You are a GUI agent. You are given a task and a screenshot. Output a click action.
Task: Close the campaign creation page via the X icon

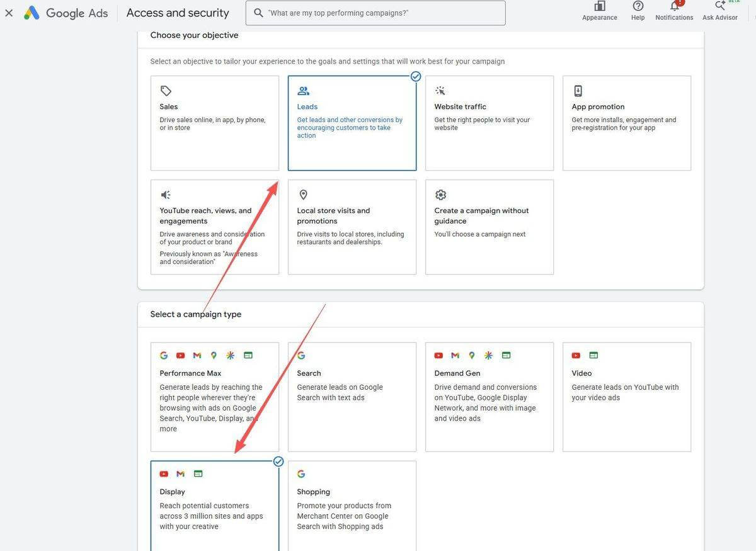point(9,13)
